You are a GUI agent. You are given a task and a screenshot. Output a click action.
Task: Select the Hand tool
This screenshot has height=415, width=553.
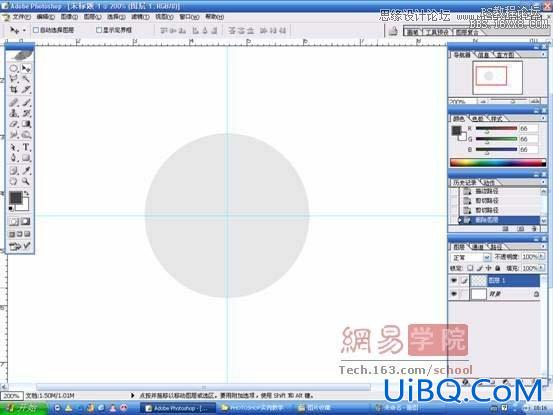pyautogui.click(x=14, y=181)
